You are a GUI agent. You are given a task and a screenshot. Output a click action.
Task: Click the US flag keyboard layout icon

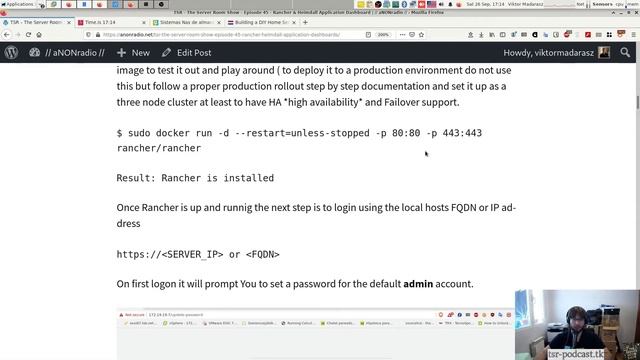[431, 4]
